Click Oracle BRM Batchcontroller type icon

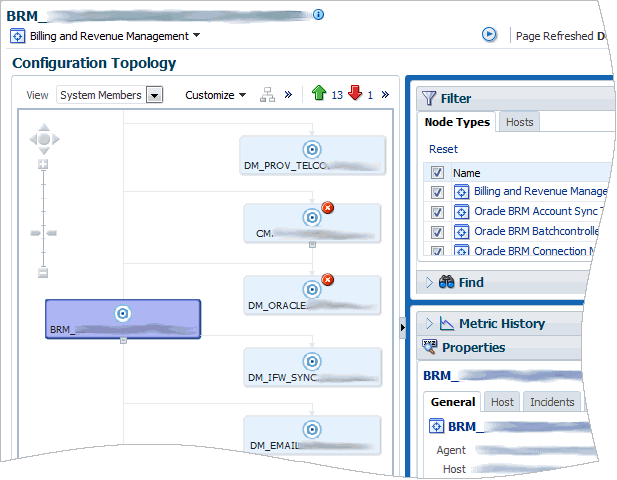click(462, 232)
